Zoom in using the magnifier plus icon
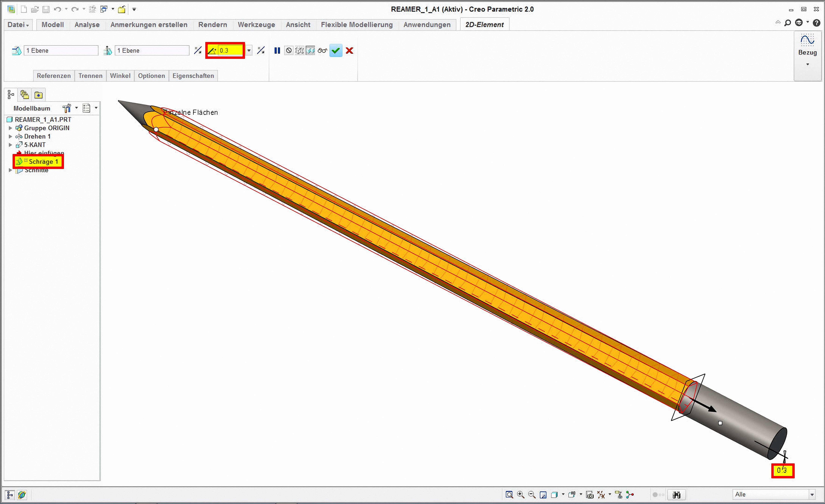The width and height of the screenshot is (825, 504). coord(520,495)
